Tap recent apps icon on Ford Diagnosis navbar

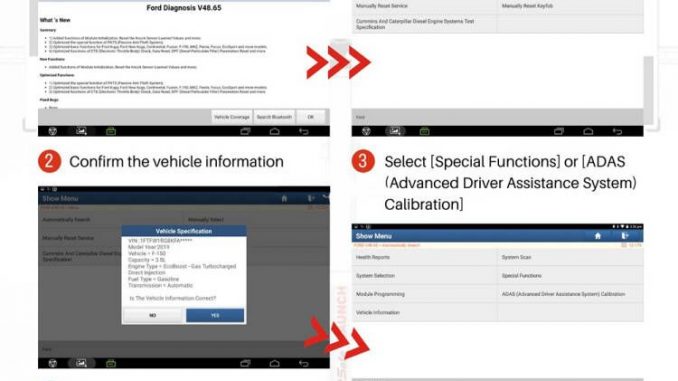245,131
